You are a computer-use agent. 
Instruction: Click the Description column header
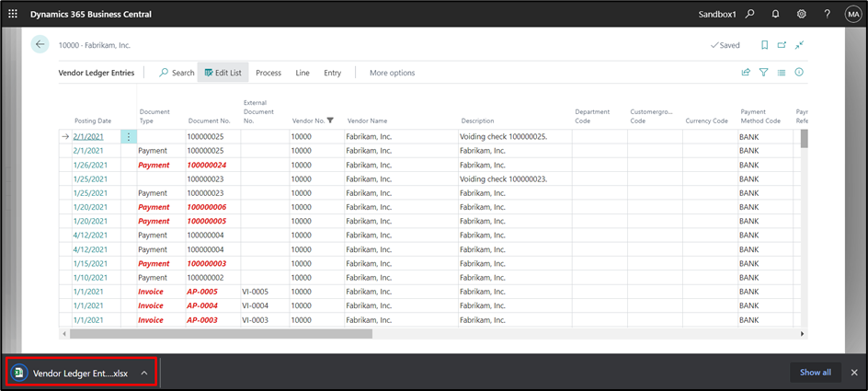[x=476, y=121]
